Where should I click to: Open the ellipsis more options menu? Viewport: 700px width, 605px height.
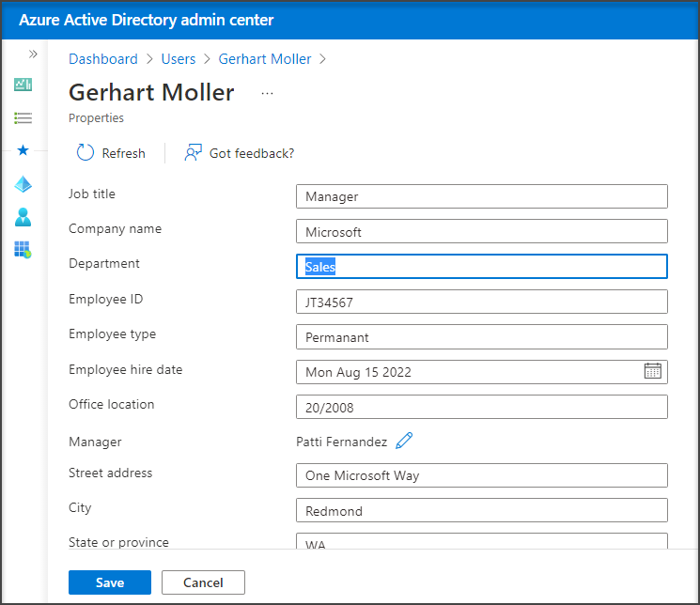pyautogui.click(x=267, y=93)
